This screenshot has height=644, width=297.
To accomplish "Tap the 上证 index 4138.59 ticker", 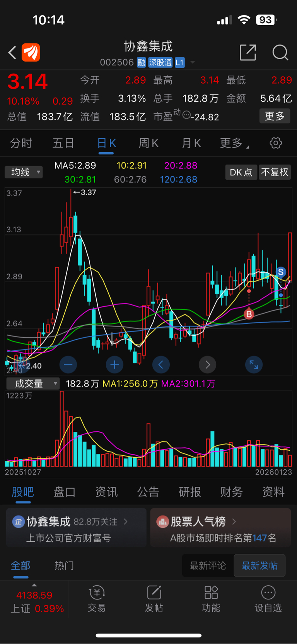I will [x=34, y=601].
